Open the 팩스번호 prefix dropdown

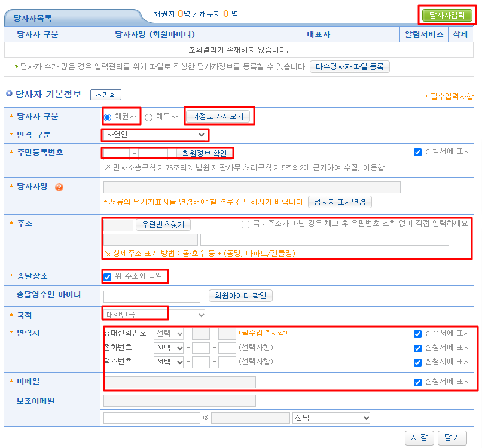tap(169, 362)
